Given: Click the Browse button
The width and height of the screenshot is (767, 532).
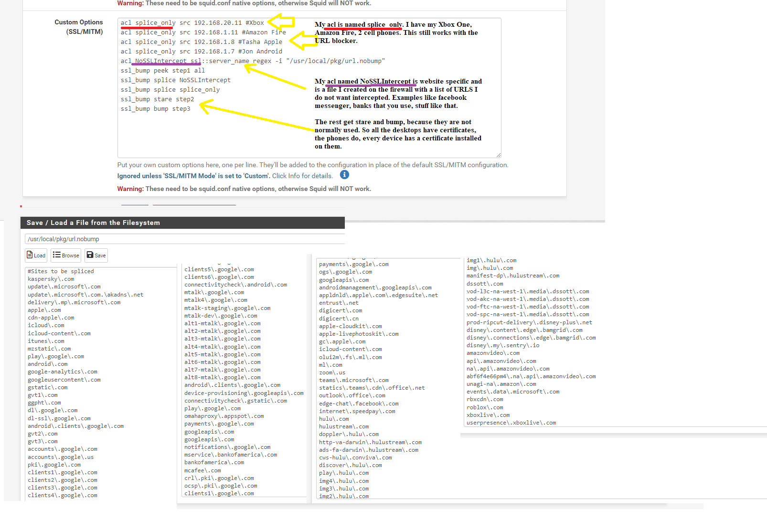Looking at the screenshot, I should [66, 255].
